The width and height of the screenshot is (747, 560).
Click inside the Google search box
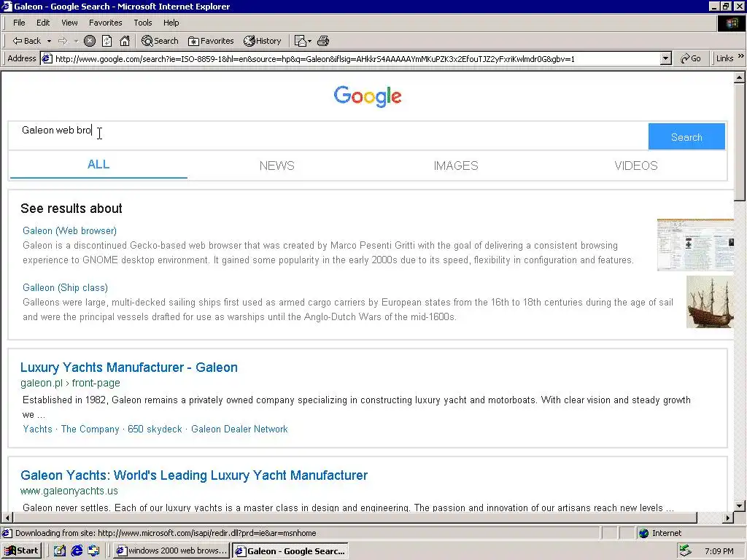pos(328,136)
